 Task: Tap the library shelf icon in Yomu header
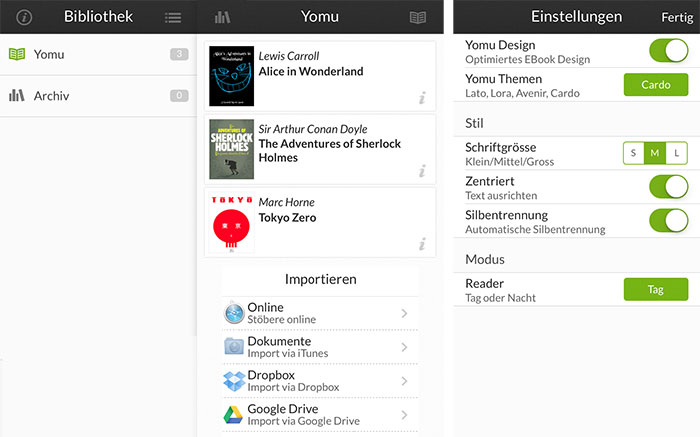(x=222, y=17)
